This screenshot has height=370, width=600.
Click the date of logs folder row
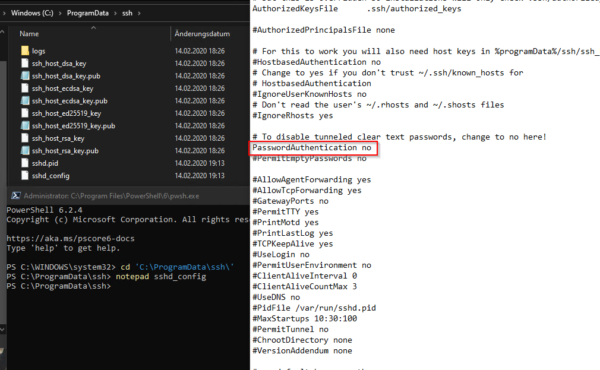click(x=200, y=51)
